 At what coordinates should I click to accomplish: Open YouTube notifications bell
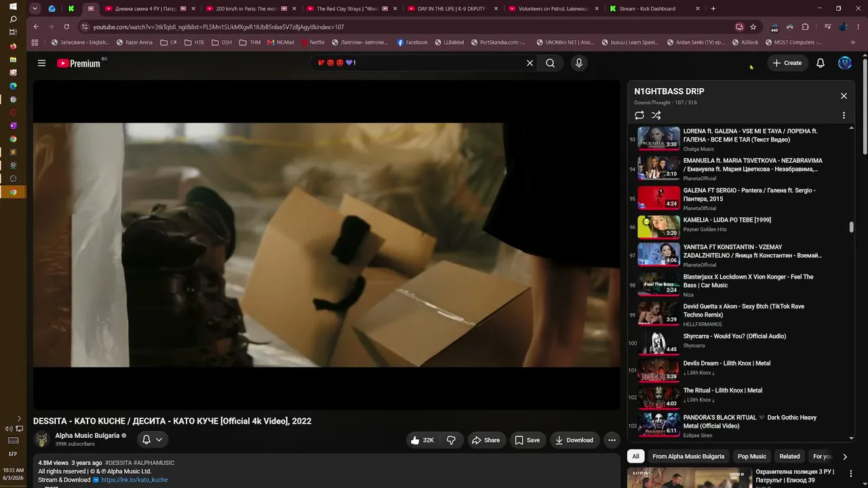point(820,63)
